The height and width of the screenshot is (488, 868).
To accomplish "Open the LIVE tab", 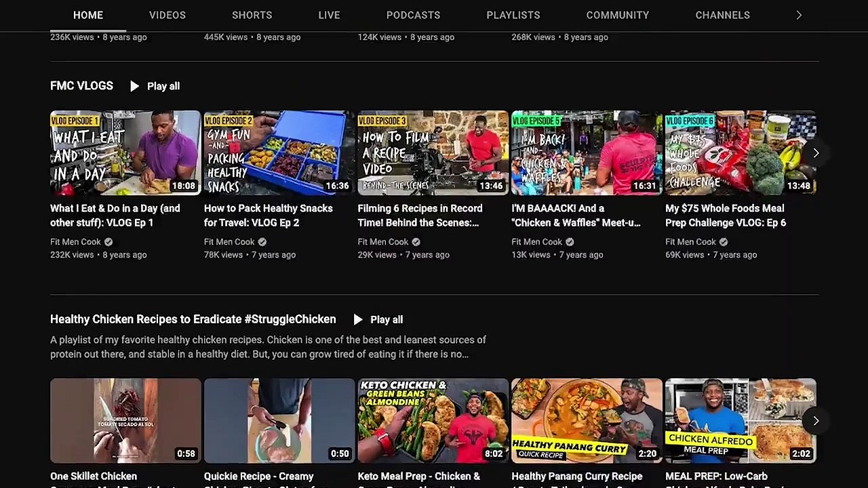I will click(330, 15).
